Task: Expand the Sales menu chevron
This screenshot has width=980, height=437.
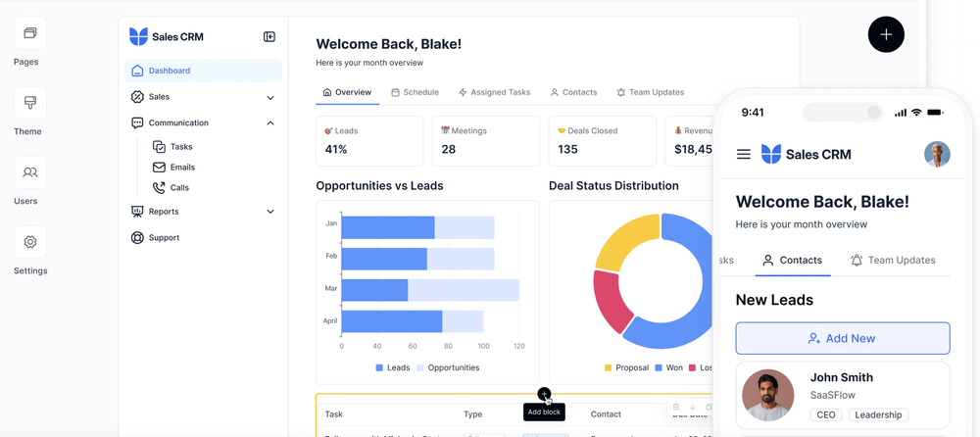Action: (x=270, y=98)
